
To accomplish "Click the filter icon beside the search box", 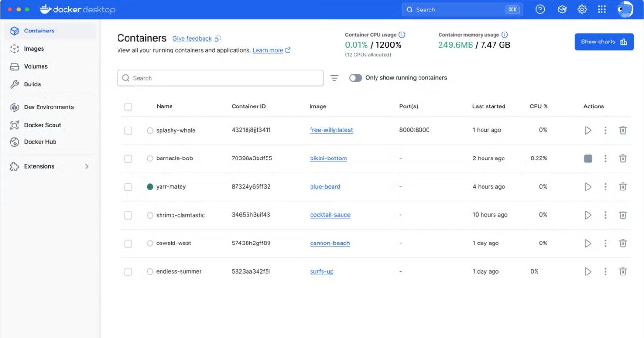I will [334, 78].
